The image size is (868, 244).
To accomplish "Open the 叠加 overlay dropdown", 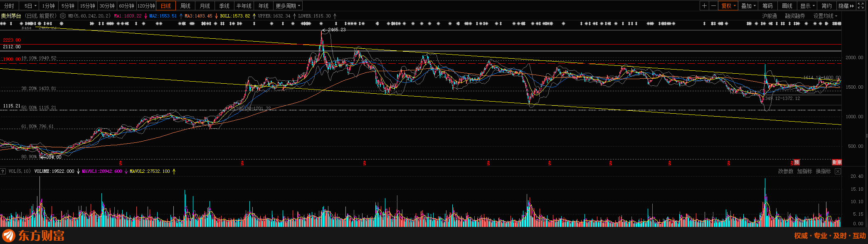I will [x=748, y=6].
